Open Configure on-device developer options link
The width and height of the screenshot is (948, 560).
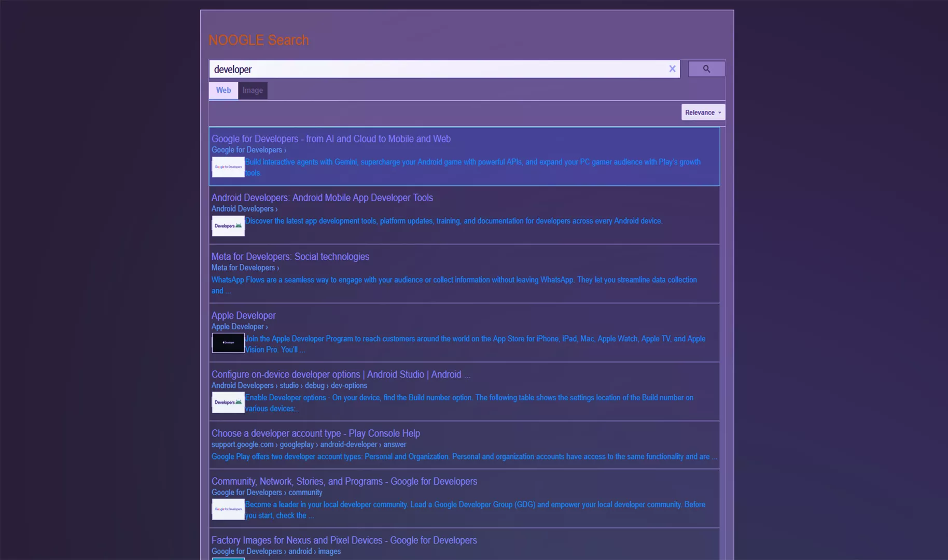coord(341,374)
